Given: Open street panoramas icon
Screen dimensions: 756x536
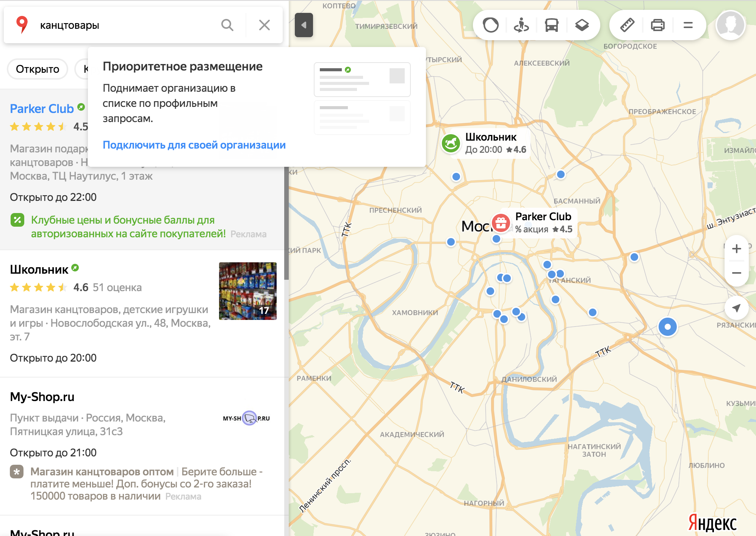Looking at the screenshot, I should coord(521,25).
